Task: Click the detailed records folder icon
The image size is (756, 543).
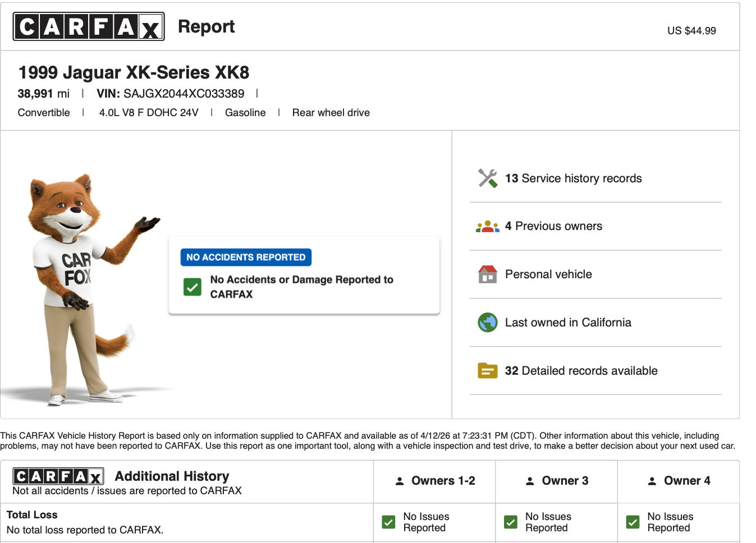Action: (x=487, y=371)
